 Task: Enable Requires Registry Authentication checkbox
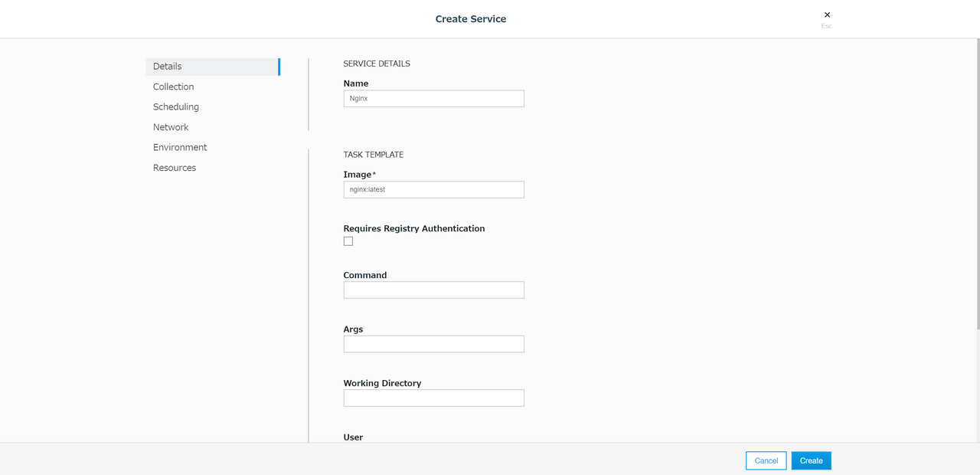(348, 241)
